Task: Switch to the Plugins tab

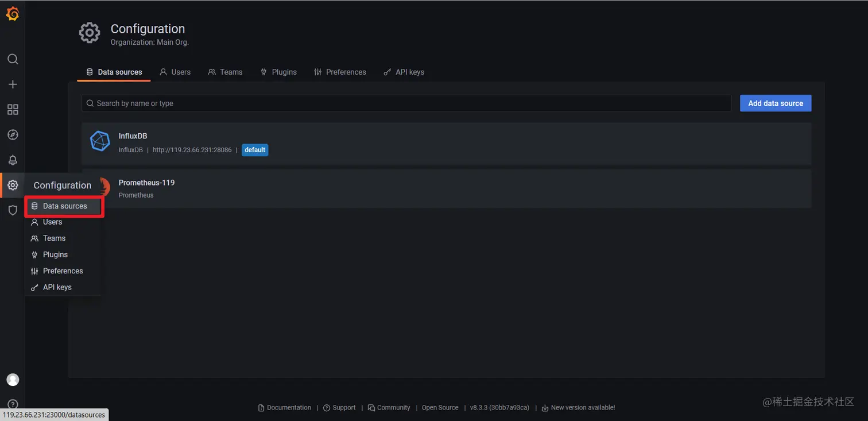Action: (278, 72)
